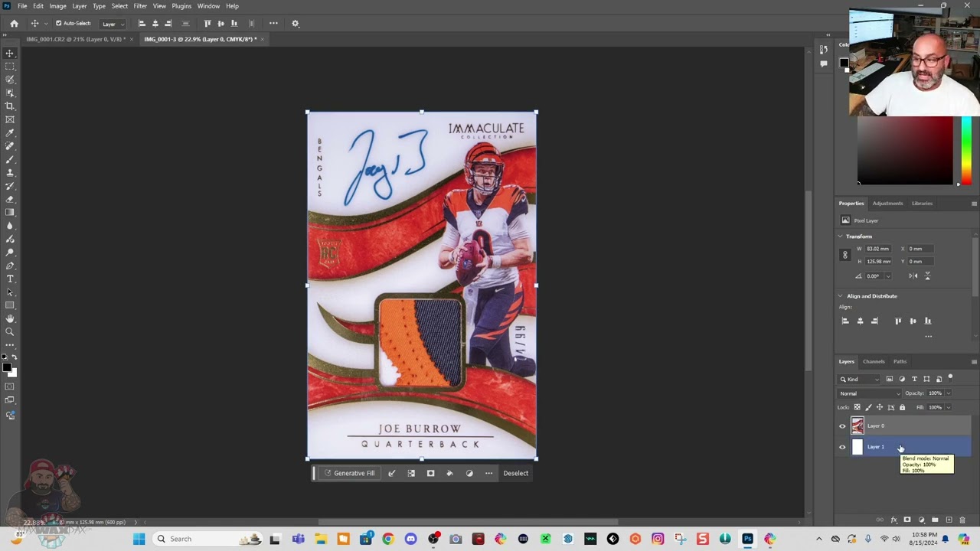Screen dimensions: 980x551
Task: Add a layer mask in Layers panel
Action: [907, 520]
